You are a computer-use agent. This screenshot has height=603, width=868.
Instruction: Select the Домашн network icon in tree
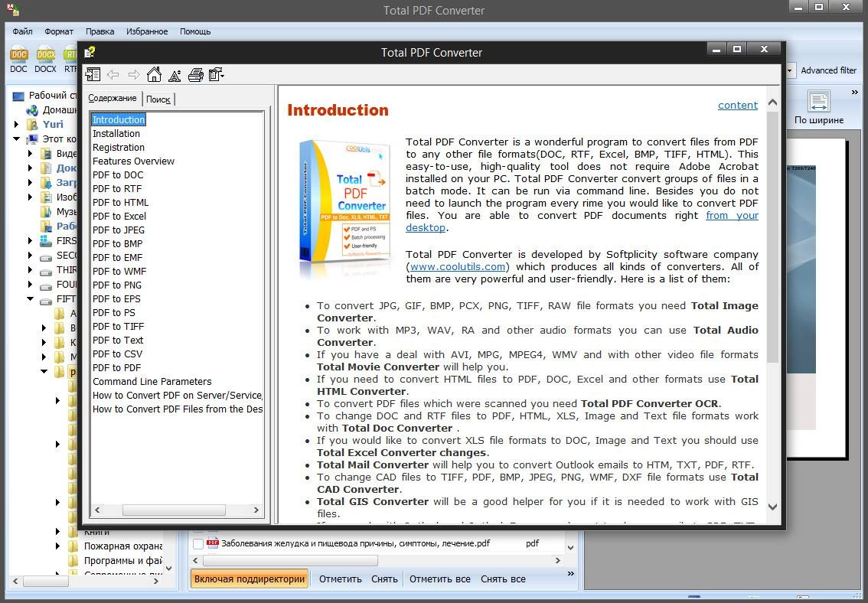33,110
